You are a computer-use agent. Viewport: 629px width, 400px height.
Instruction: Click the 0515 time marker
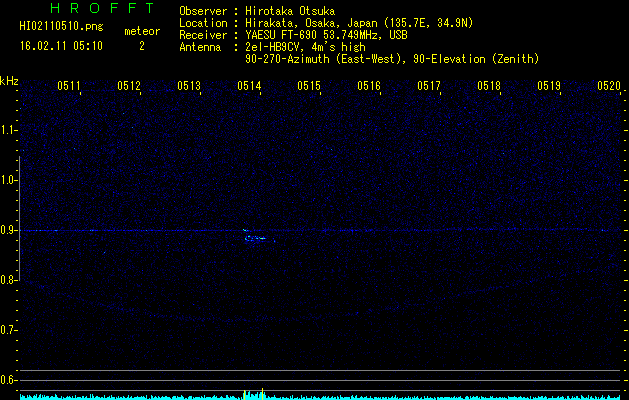(x=309, y=85)
